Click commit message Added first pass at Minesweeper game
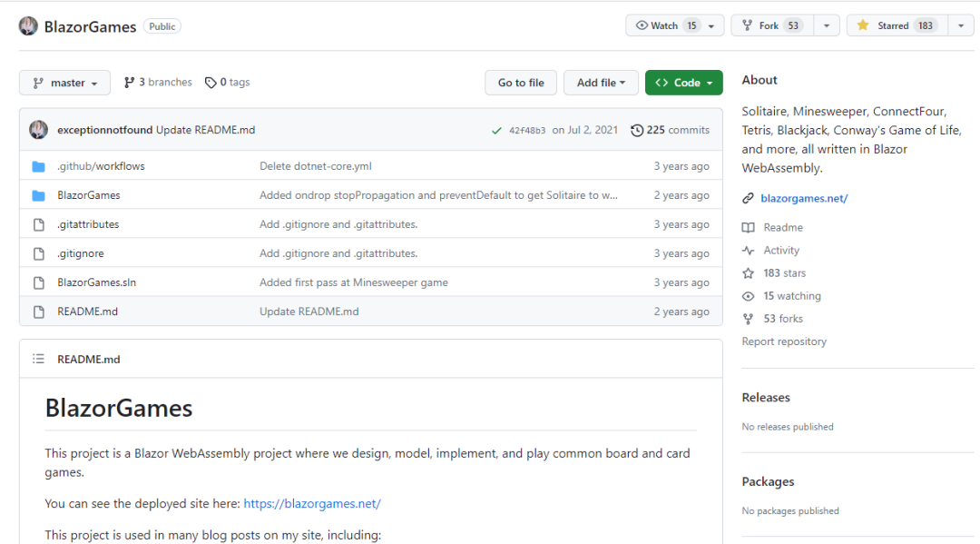The image size is (980, 544). tap(354, 282)
